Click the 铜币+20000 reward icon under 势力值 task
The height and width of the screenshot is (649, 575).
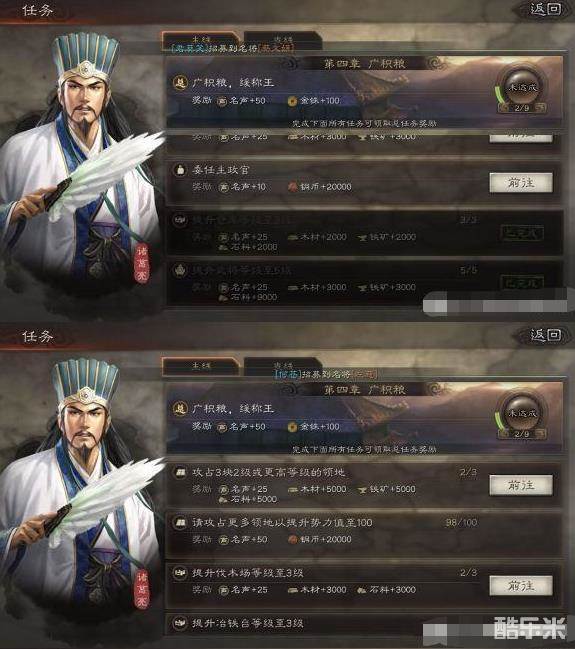(x=293, y=539)
